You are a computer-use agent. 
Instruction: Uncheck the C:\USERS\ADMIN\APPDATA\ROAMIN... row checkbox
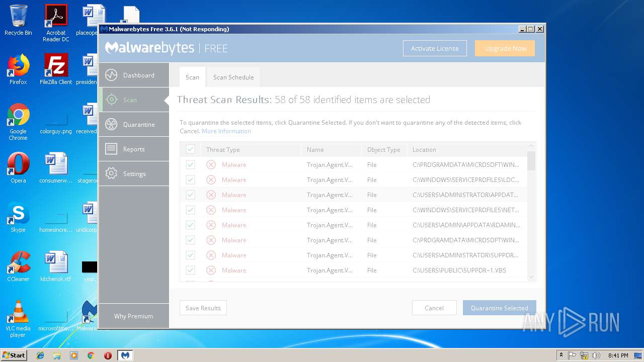[190, 225]
